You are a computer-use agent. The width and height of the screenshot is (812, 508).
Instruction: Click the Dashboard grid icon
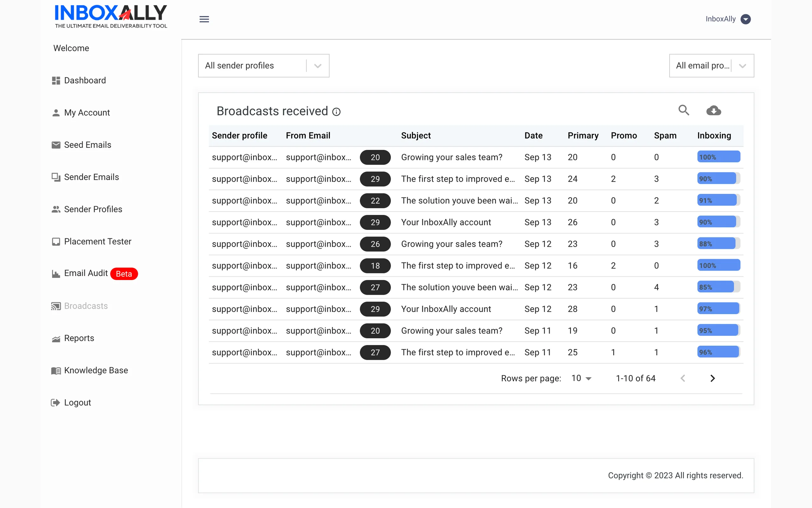[x=56, y=81]
